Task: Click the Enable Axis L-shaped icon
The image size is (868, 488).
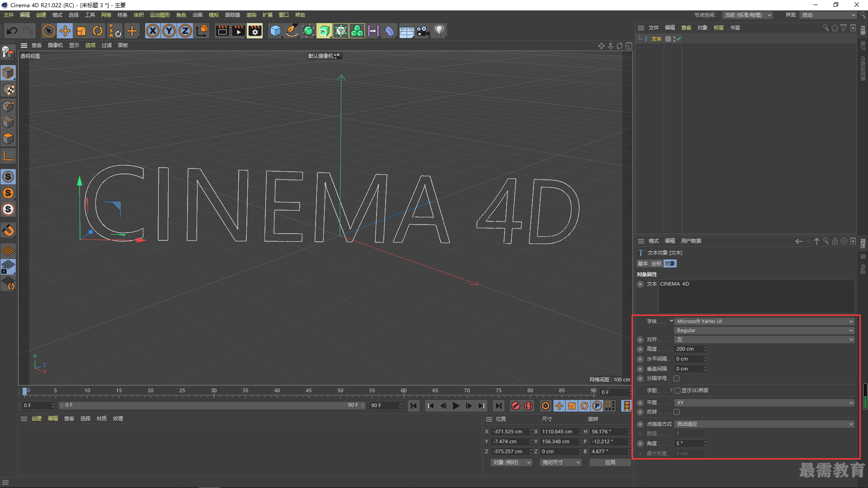Action: tap(8, 156)
